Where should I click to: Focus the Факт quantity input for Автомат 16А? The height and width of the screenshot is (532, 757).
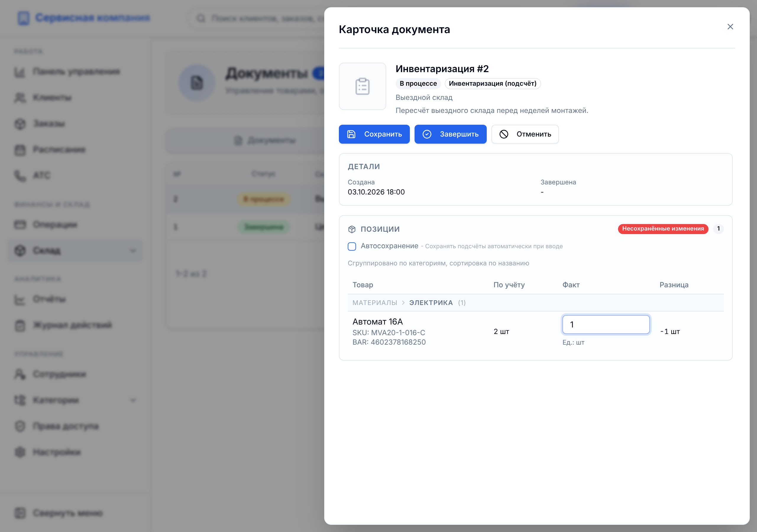point(606,325)
